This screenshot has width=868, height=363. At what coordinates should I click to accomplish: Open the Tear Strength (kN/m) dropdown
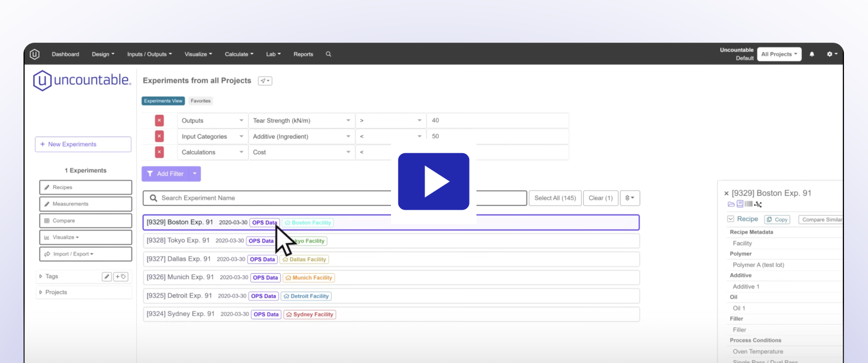[x=302, y=121]
